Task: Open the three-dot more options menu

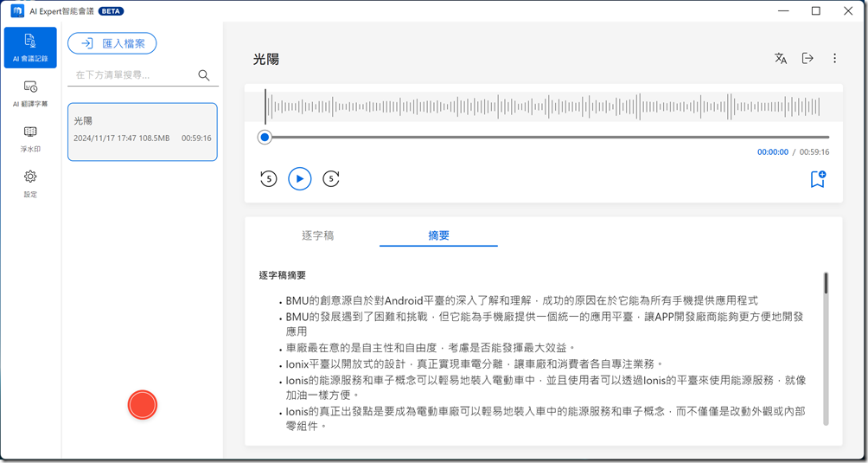Action: tap(834, 59)
